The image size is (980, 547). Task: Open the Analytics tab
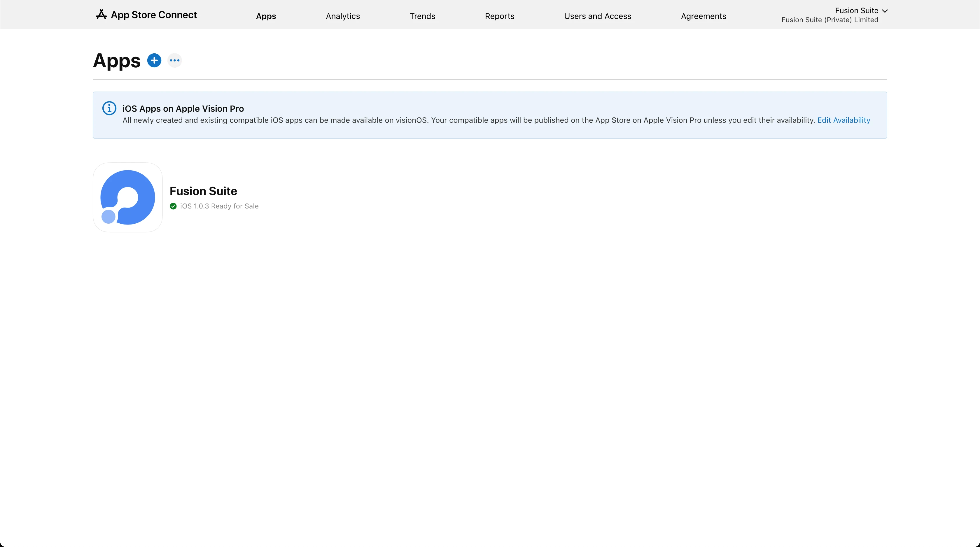click(x=343, y=16)
